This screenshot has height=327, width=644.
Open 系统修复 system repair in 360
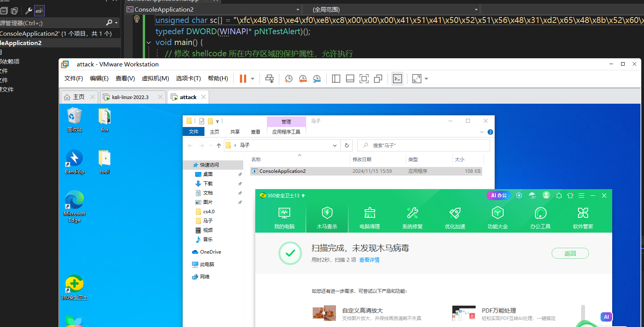coord(412,218)
